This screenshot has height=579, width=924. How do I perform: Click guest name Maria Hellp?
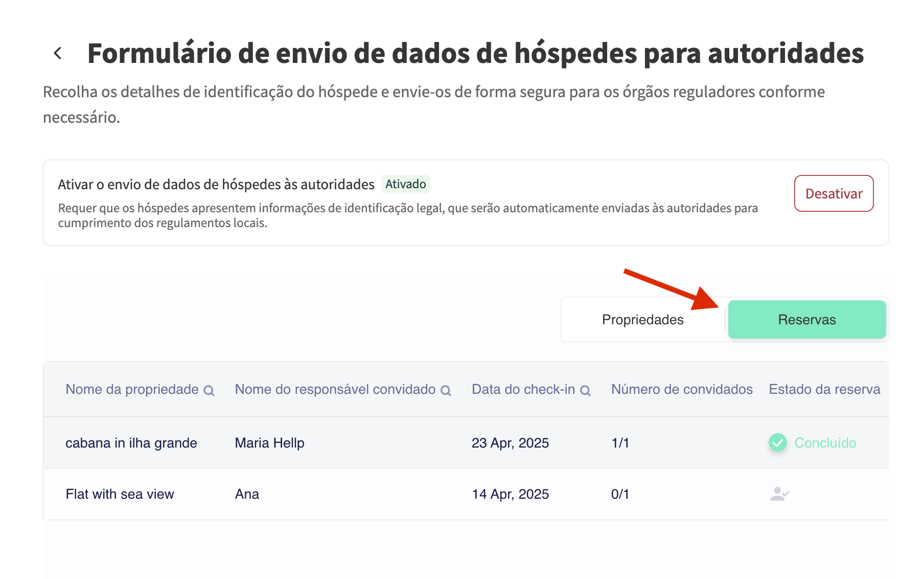[x=269, y=443]
